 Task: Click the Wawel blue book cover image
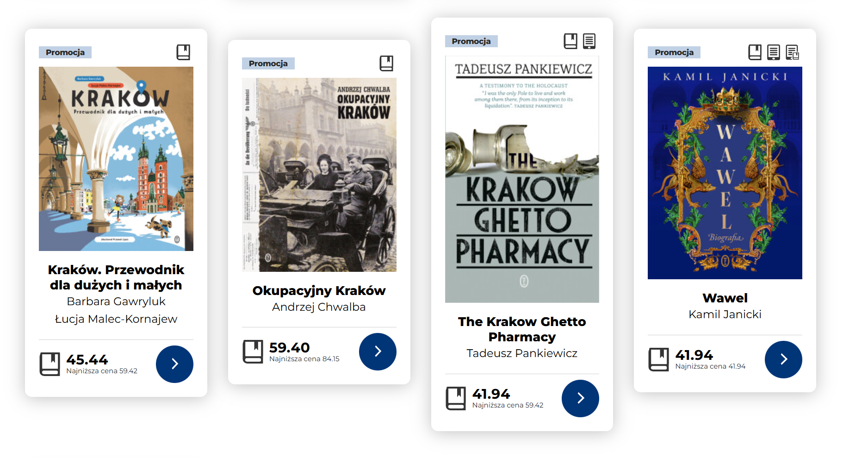[725, 173]
